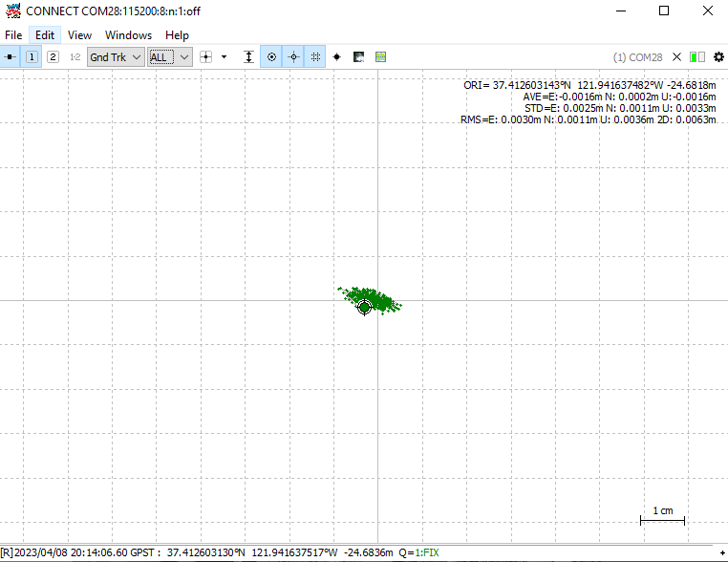Image resolution: width=728 pixels, height=562 pixels.
Task: Click the (1) COM28 stream label
Action: tap(637, 57)
